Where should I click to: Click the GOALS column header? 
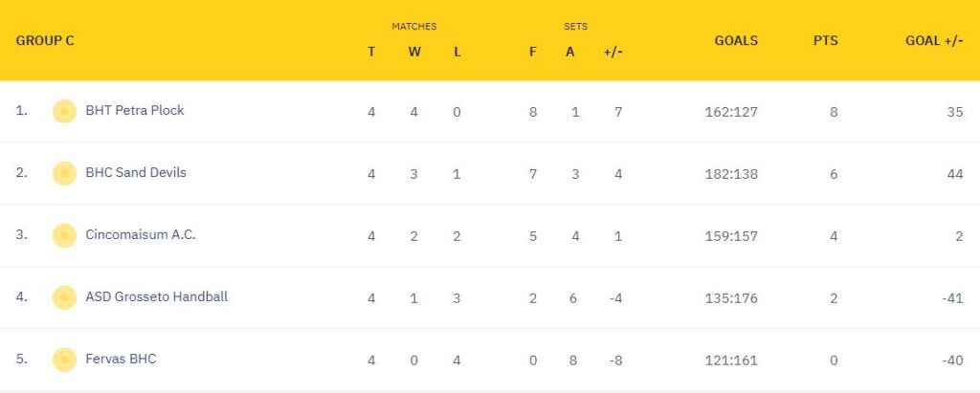[736, 40]
